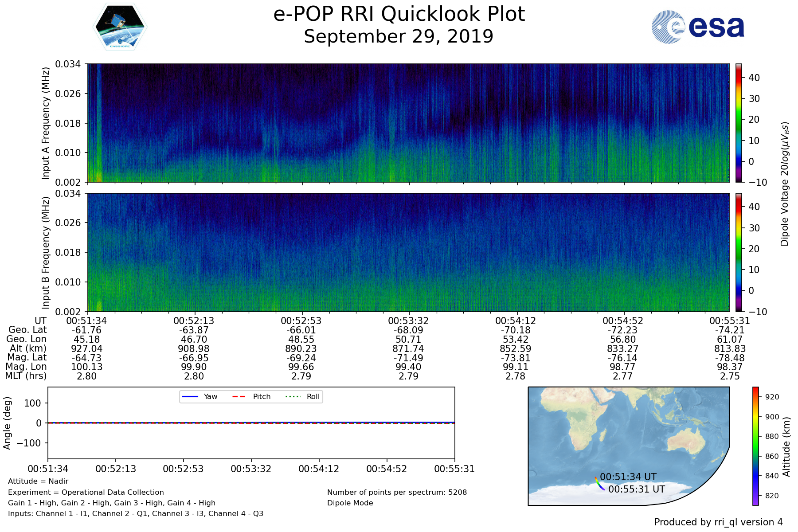Screen dimensions: 798x532
Task: Click 'Produced by rri_ql version 4' text
Action: [718, 522]
